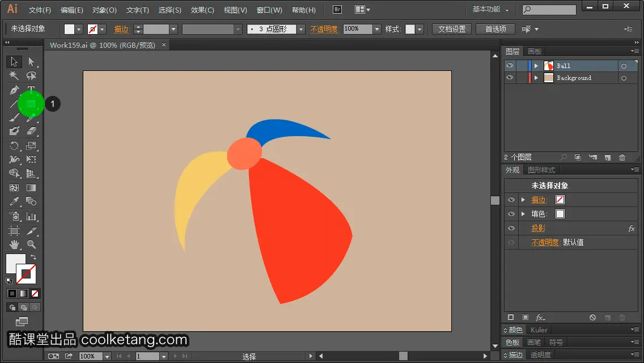Target the Background layer circle
The width and height of the screenshot is (644, 363).
point(624,78)
